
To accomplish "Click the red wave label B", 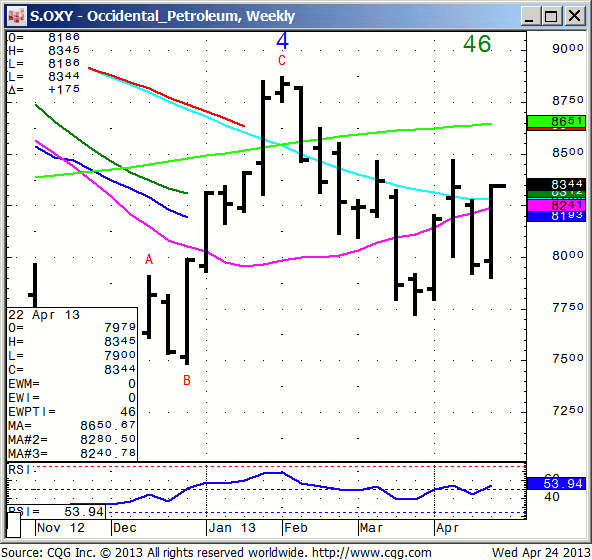I will 187,380.
